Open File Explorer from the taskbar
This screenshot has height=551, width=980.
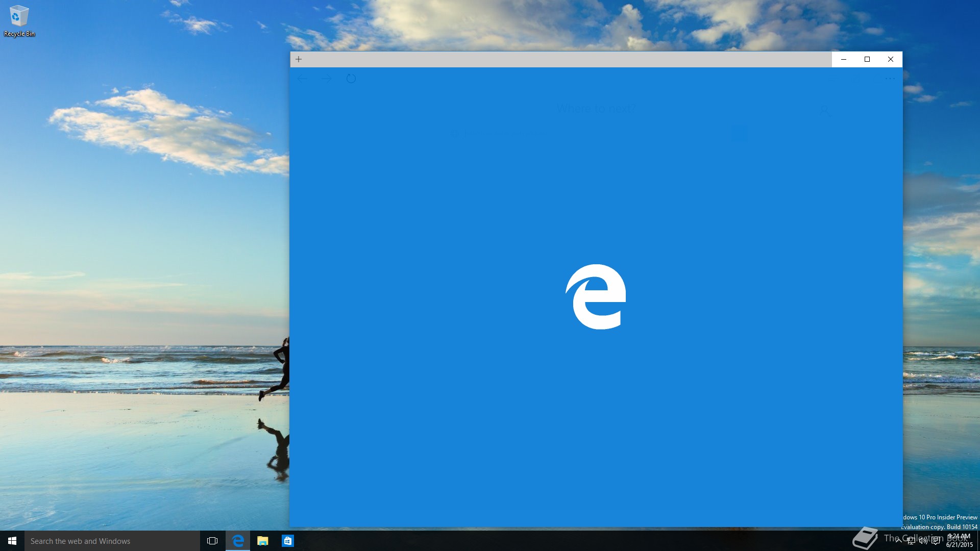[x=263, y=541]
